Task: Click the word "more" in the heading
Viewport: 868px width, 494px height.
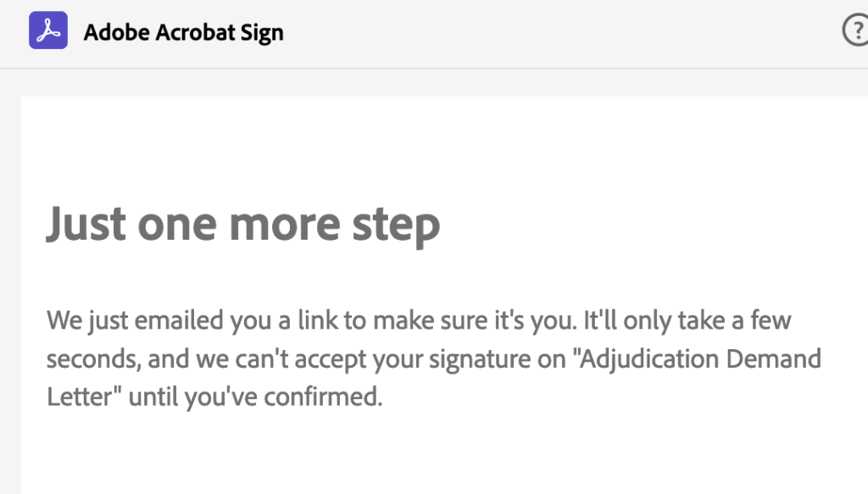Action: tap(287, 223)
